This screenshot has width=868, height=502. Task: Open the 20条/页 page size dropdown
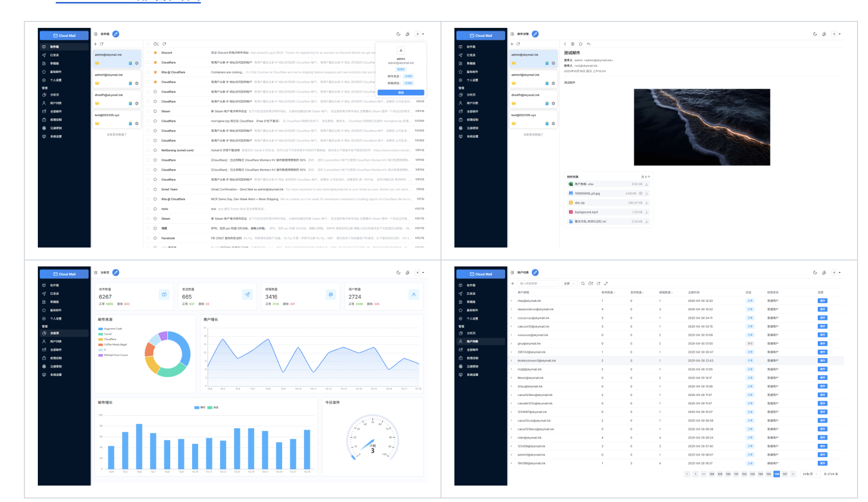tap(810, 474)
